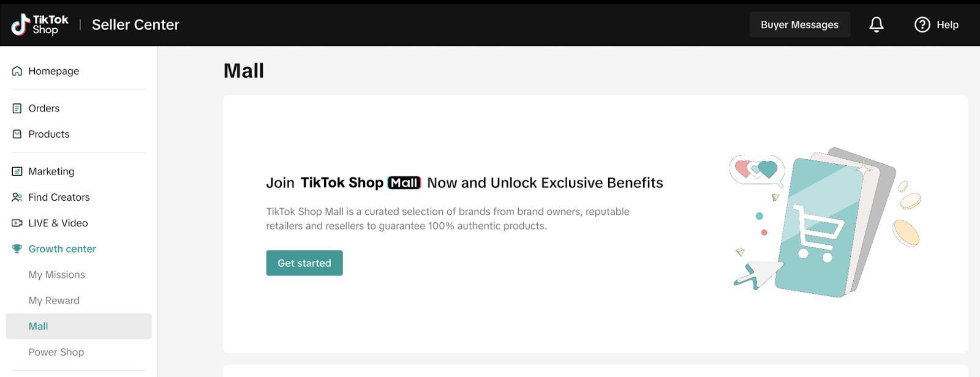
Task: Click the Seller Center title
Action: click(135, 24)
